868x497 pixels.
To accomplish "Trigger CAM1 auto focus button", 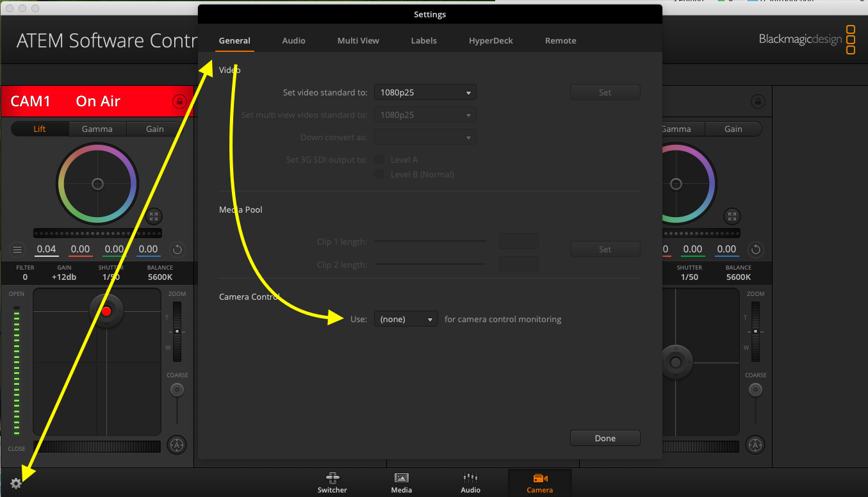I will [177, 444].
